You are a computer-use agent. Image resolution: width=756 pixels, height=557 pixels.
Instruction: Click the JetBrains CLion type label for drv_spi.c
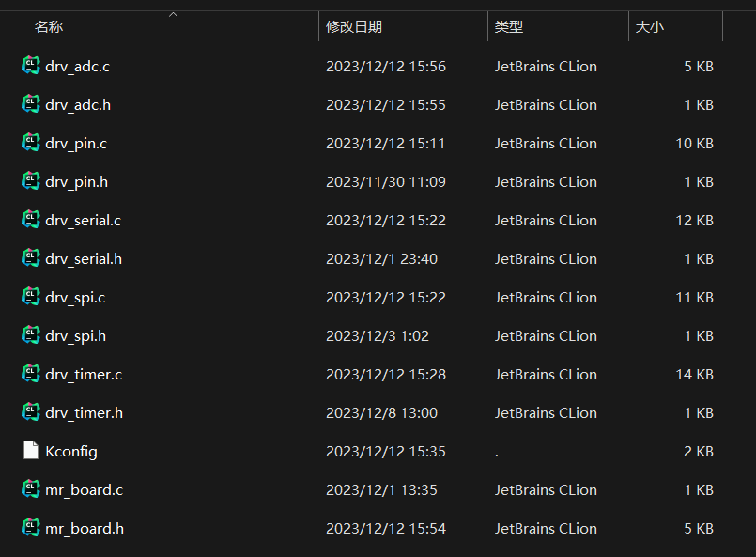click(x=546, y=297)
